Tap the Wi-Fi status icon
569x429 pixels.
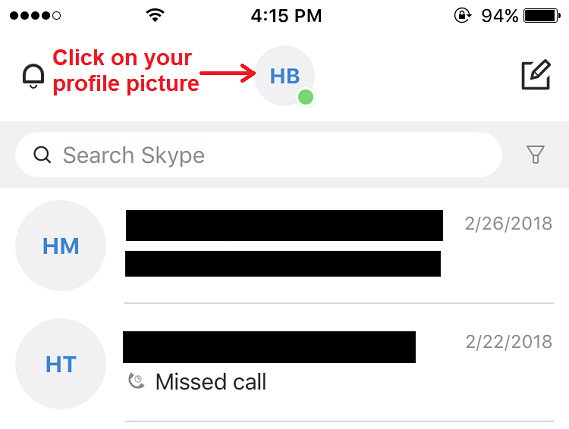point(155,15)
